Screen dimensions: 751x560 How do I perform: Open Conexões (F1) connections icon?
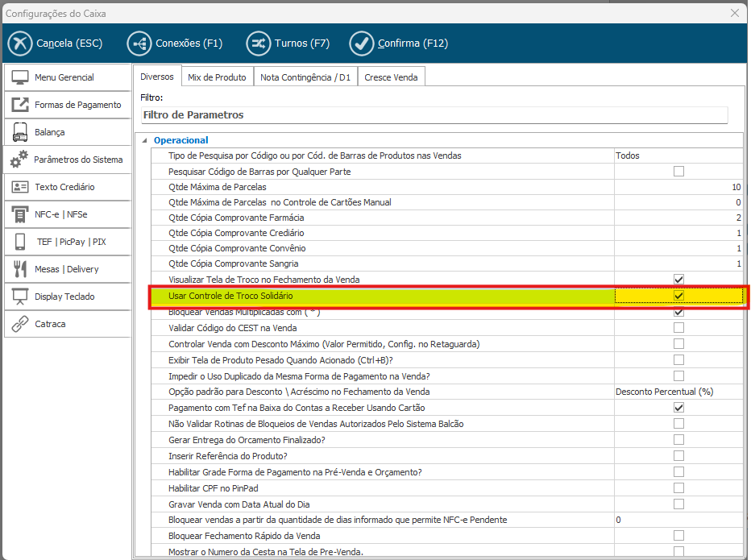coord(139,43)
